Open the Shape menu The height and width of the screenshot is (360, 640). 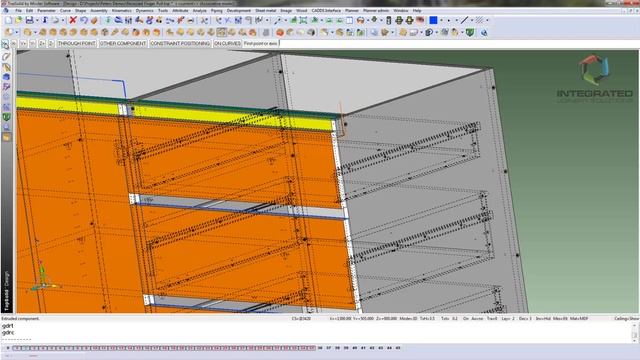click(x=80, y=11)
